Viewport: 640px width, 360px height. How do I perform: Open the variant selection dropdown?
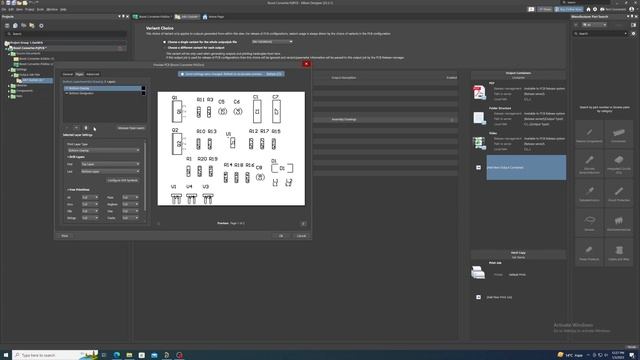[x=272, y=42]
